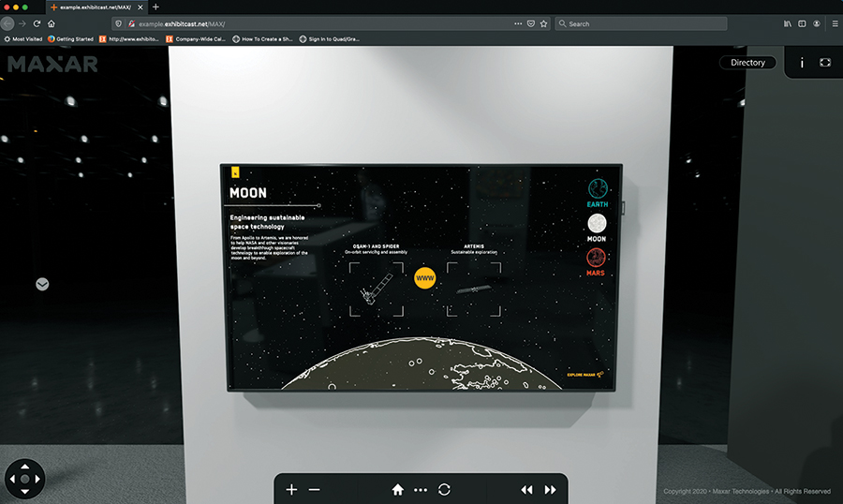Open the three-dots more options control
The image size is (843, 504).
click(421, 490)
